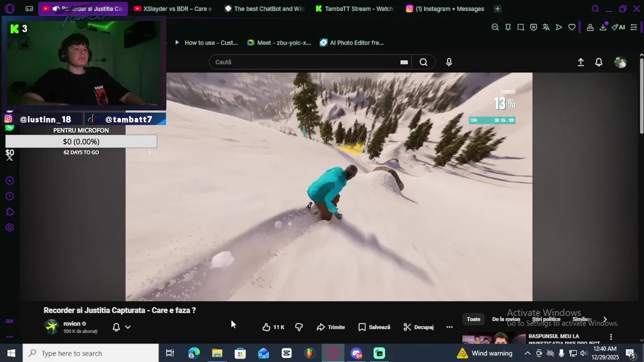Open the YouTube account avatar menu
The width and height of the screenshot is (644, 362).
[x=620, y=62]
